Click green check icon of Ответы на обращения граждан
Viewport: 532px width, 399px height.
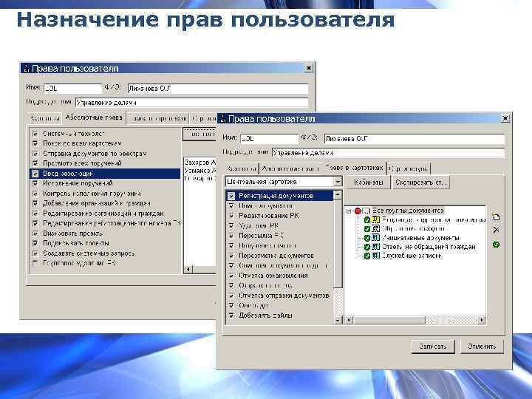pyautogui.click(x=366, y=247)
